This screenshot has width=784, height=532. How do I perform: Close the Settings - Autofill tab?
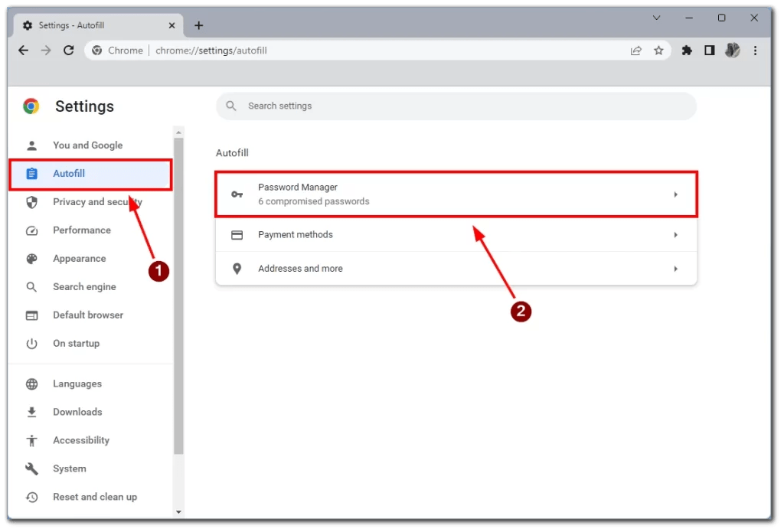tap(171, 25)
